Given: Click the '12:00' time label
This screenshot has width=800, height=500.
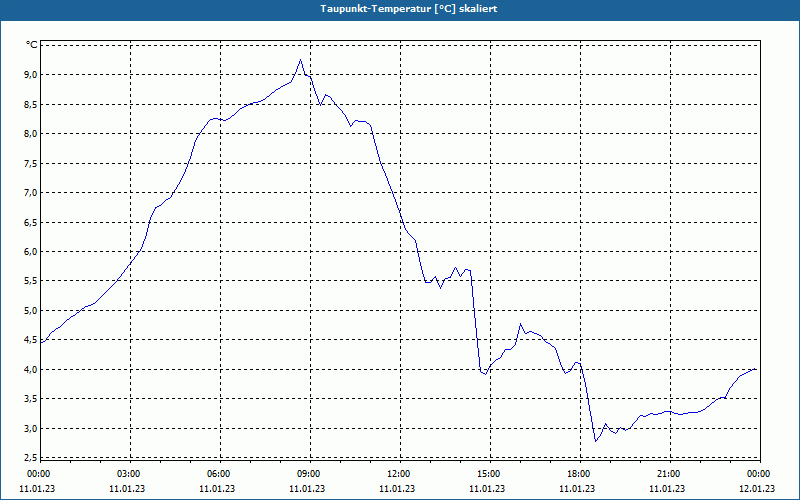Looking at the screenshot, I should (398, 474).
